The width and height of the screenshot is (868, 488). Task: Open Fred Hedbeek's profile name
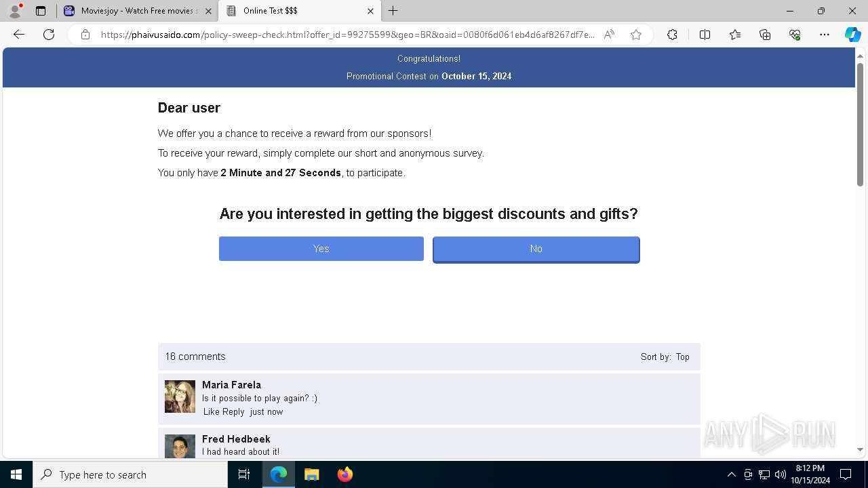pos(236,439)
